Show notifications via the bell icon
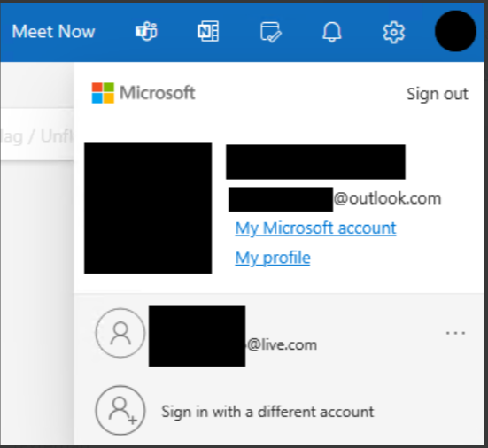Screen dimensions: 488x448 (332, 32)
